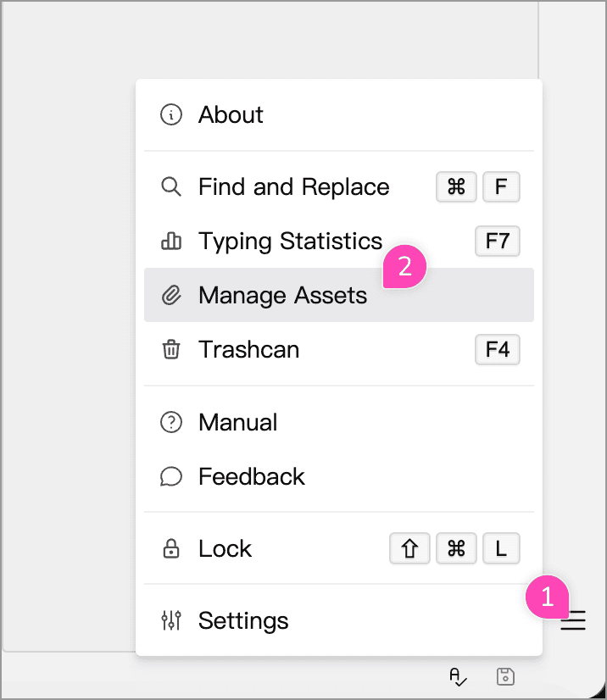Click the L key badge on Lock row
Image resolution: width=607 pixels, height=700 pixels.
(x=501, y=549)
